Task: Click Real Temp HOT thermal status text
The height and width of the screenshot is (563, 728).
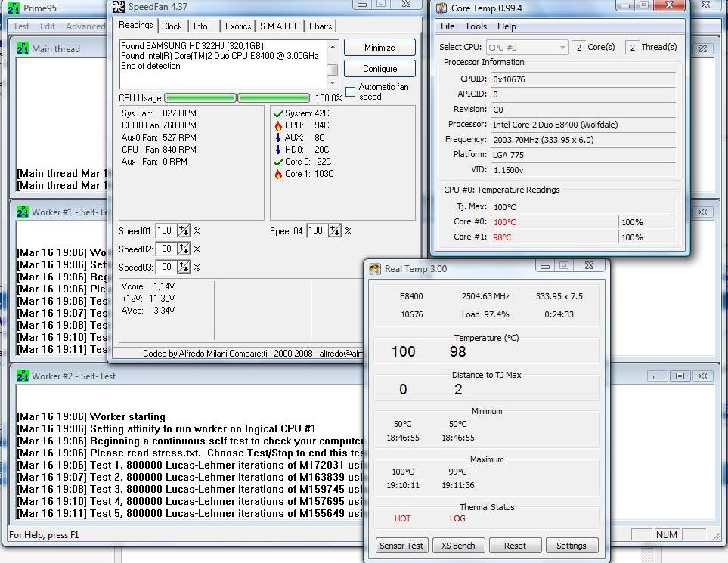Action: (402, 518)
